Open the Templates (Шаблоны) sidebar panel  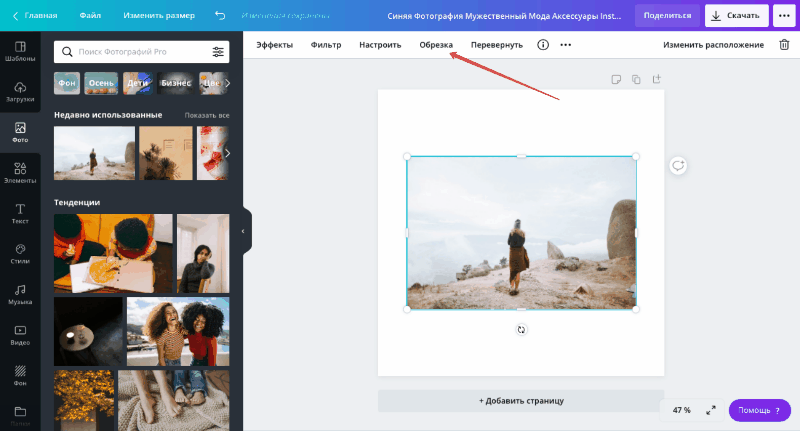coord(20,51)
